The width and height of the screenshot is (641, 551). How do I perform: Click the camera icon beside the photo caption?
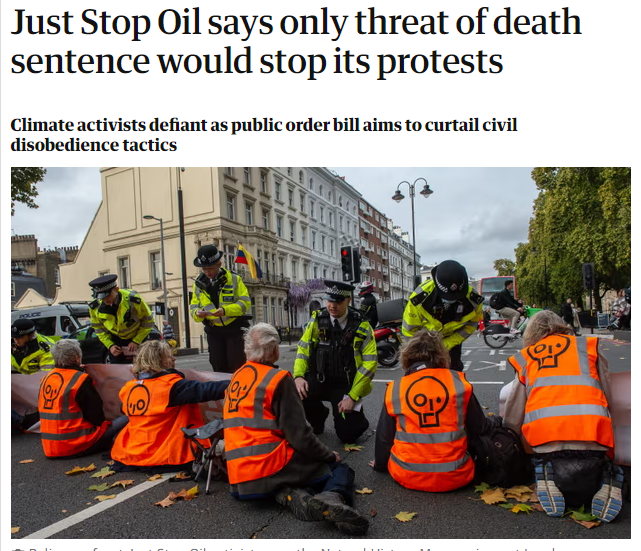(16, 549)
